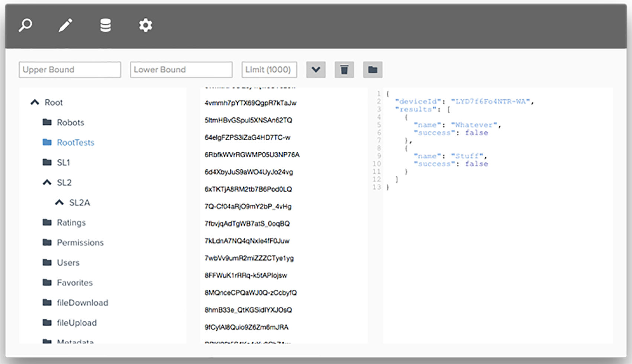Screen dimensions: 632x364
Task: Select Users in the tree
Action: coord(68,263)
